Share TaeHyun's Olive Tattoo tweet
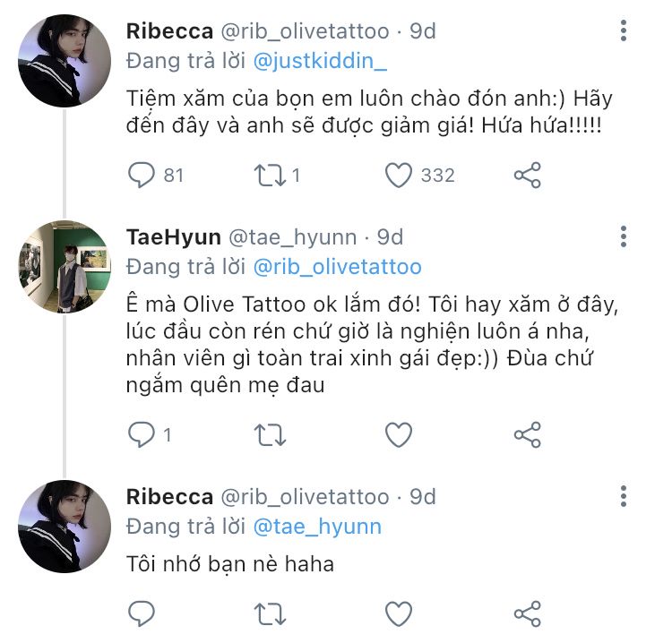The image size is (672, 643). [x=528, y=435]
